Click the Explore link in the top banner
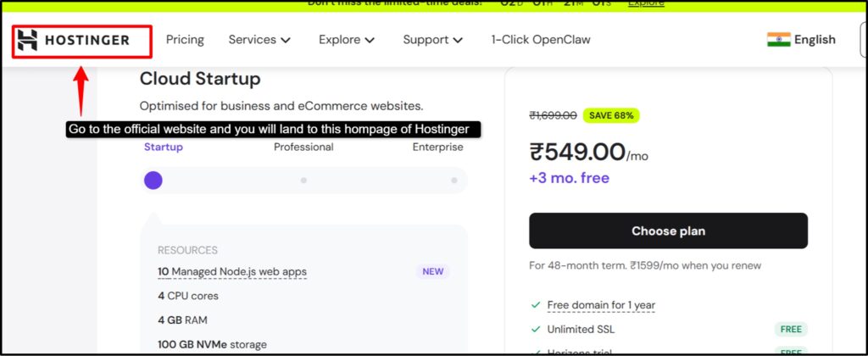 click(x=646, y=3)
